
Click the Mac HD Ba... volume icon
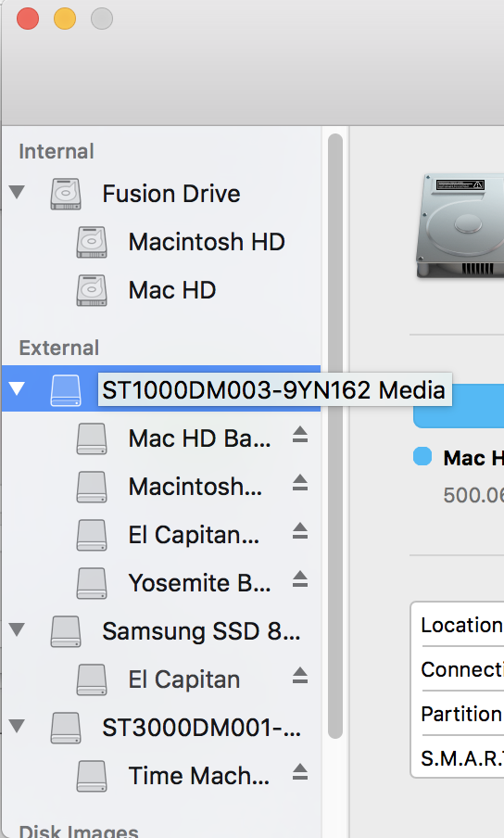[92, 438]
